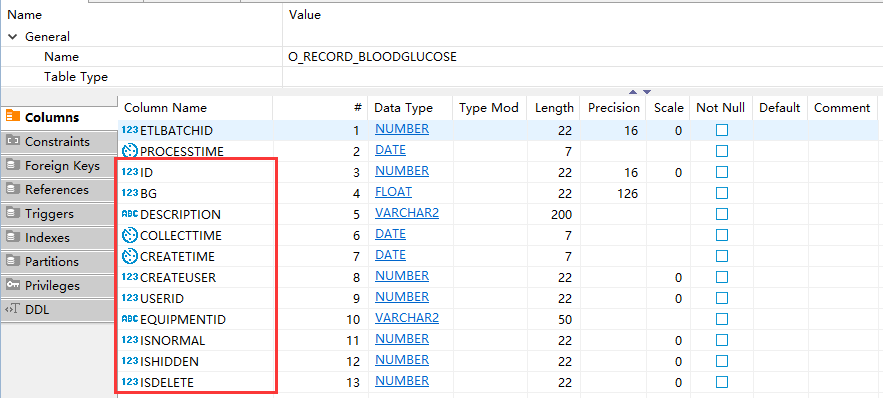Click the numeric type icon beside ETLBATCHID
Image resolution: width=883 pixels, height=398 pixels.
(x=130, y=131)
